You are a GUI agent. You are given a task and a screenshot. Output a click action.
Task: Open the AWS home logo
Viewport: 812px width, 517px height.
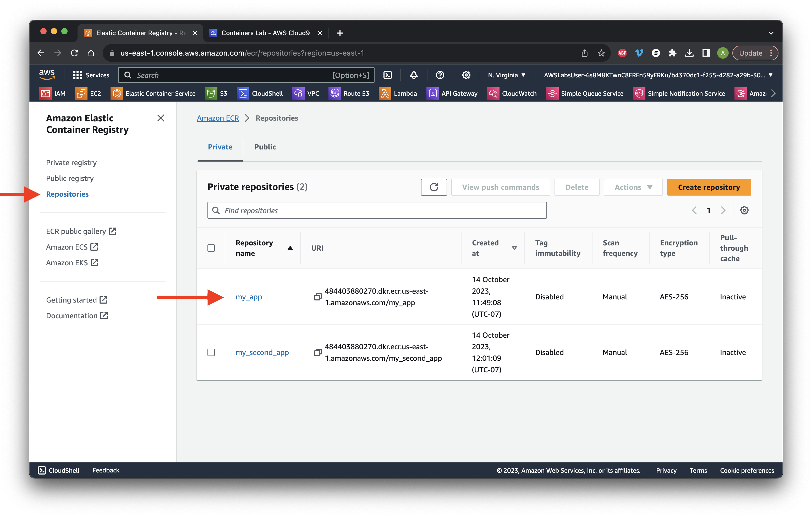pyautogui.click(x=47, y=74)
